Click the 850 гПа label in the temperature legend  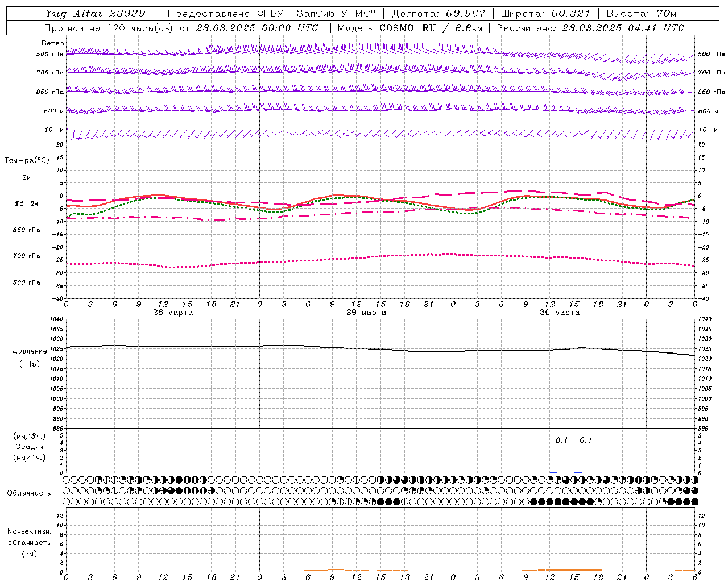click(x=27, y=230)
